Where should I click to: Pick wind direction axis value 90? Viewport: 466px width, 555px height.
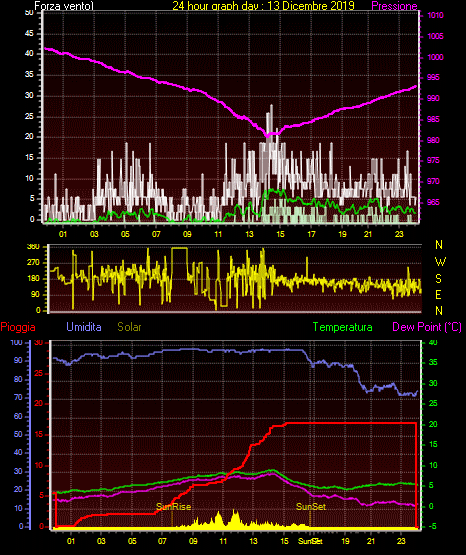[x=35, y=294]
